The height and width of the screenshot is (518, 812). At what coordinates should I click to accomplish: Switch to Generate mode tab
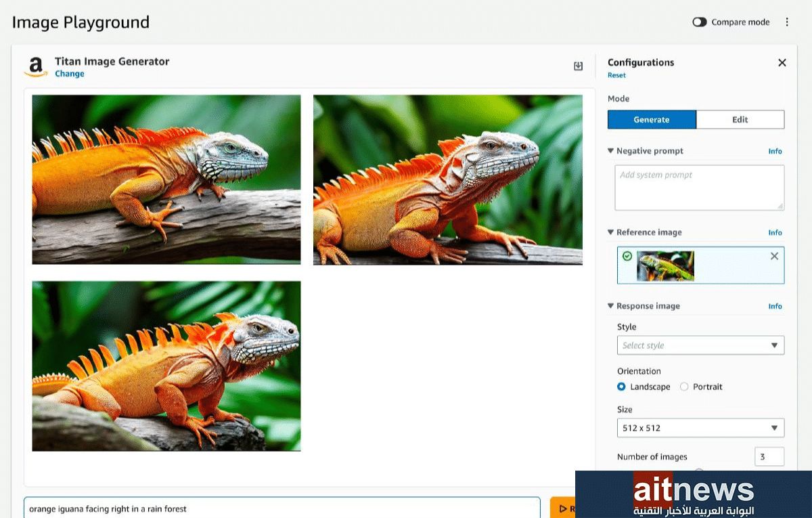651,120
